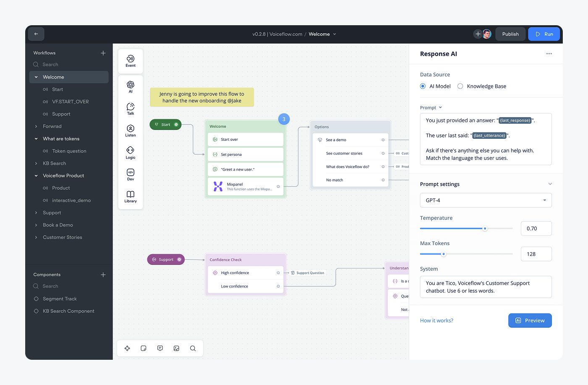Select the Knowledge Base radio button
The image size is (588, 385).
[460, 86]
